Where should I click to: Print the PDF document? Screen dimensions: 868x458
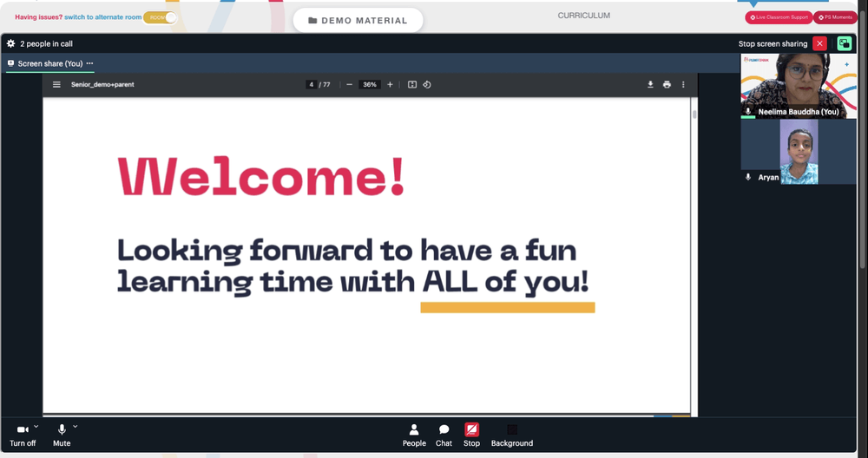(x=667, y=85)
